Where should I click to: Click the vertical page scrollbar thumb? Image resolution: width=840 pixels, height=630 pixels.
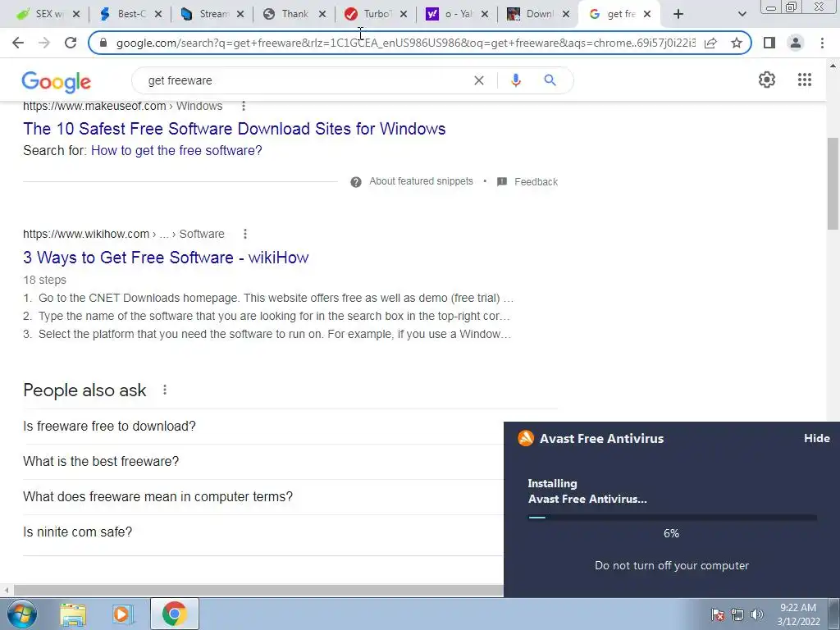[833, 183]
